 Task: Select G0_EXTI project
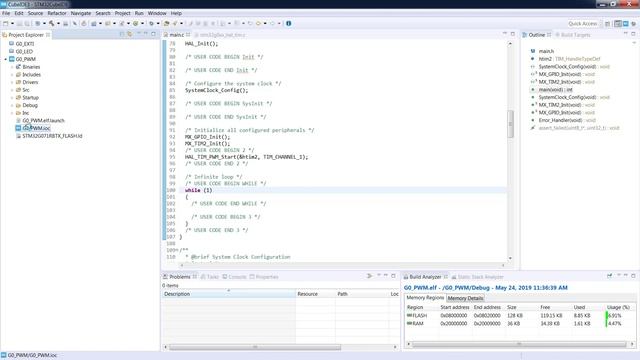pyautogui.click(x=25, y=44)
